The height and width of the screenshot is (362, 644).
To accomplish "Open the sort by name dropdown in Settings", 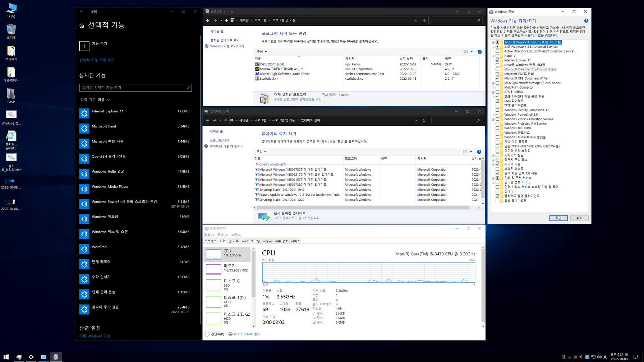I will tap(95, 100).
